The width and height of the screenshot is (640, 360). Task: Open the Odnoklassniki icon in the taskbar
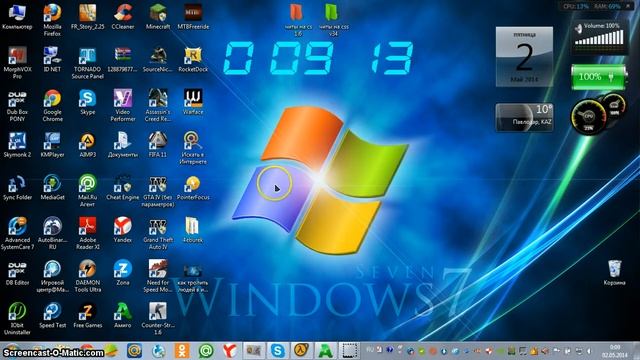pos(182,351)
